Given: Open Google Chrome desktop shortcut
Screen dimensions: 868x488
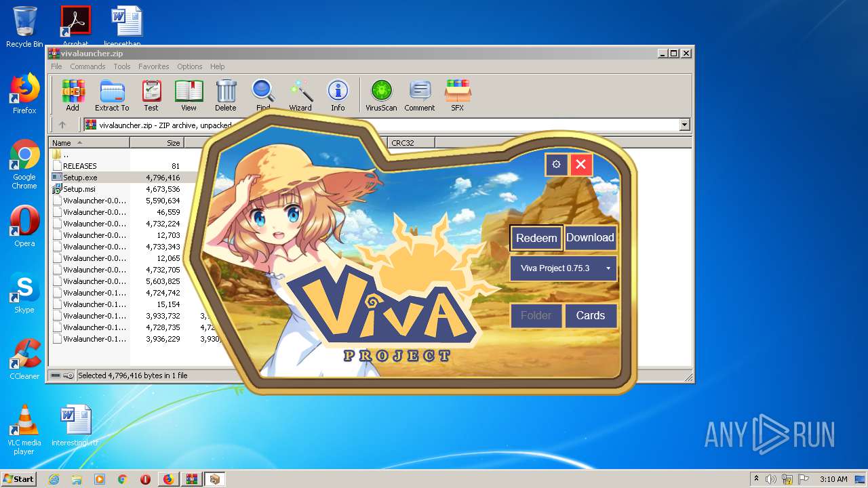Looking at the screenshot, I should [x=24, y=165].
